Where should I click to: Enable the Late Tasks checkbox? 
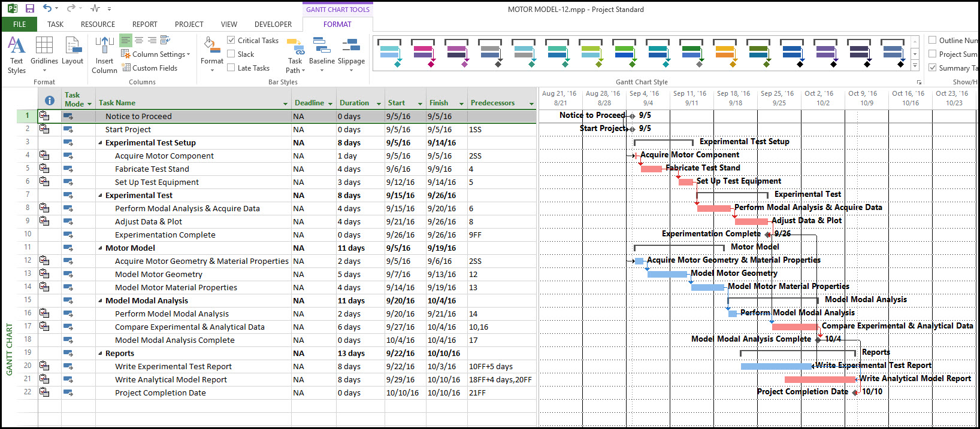coord(231,68)
